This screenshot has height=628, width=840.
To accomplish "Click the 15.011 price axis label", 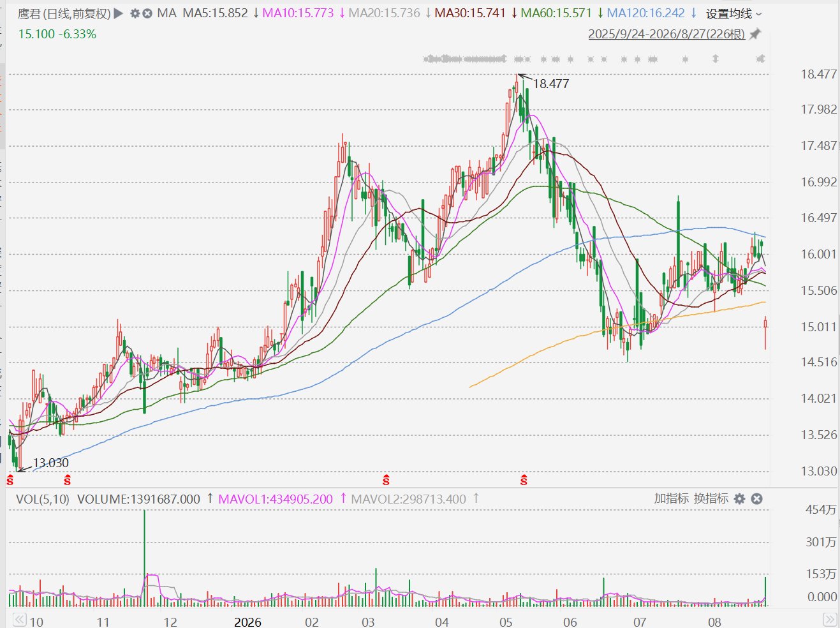I will click(819, 327).
